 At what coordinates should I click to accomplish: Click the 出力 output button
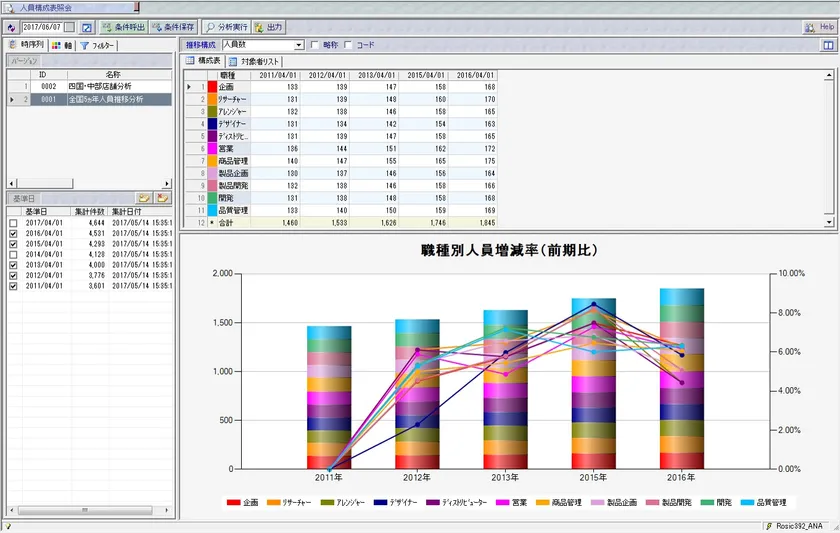(268, 27)
